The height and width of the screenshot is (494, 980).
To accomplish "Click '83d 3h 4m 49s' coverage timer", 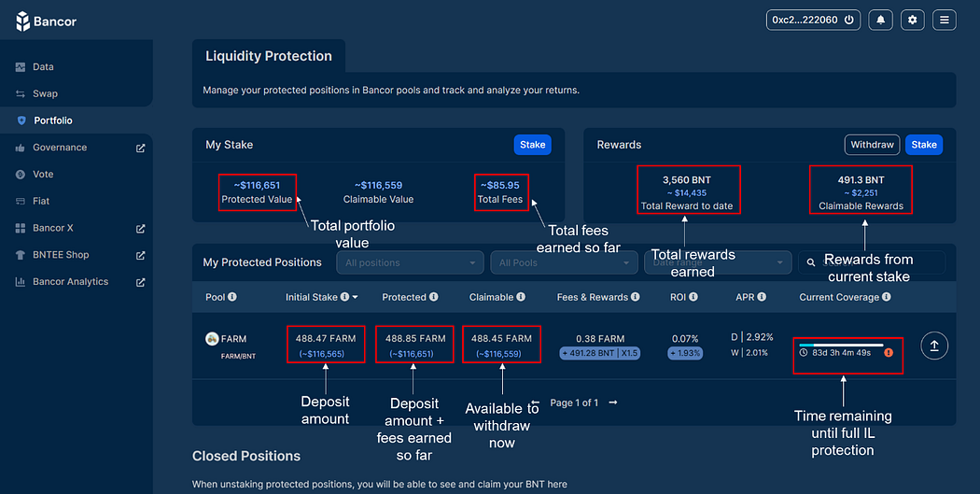I will (841, 353).
